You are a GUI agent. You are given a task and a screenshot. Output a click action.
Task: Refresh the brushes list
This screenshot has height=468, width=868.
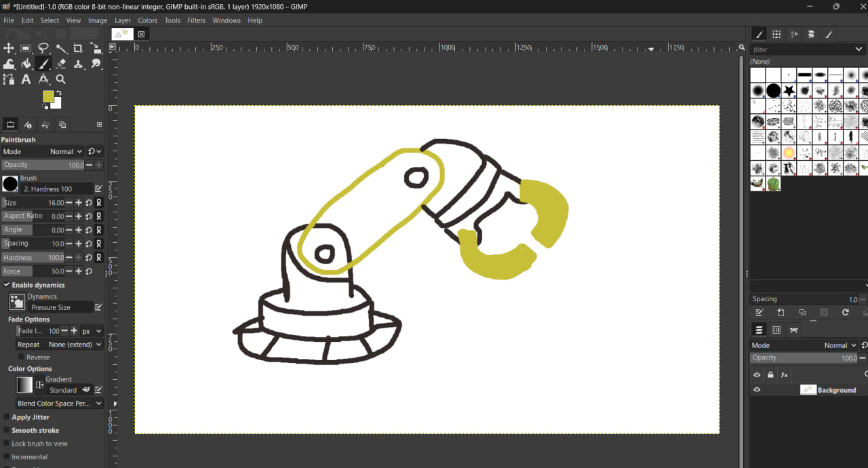click(845, 313)
